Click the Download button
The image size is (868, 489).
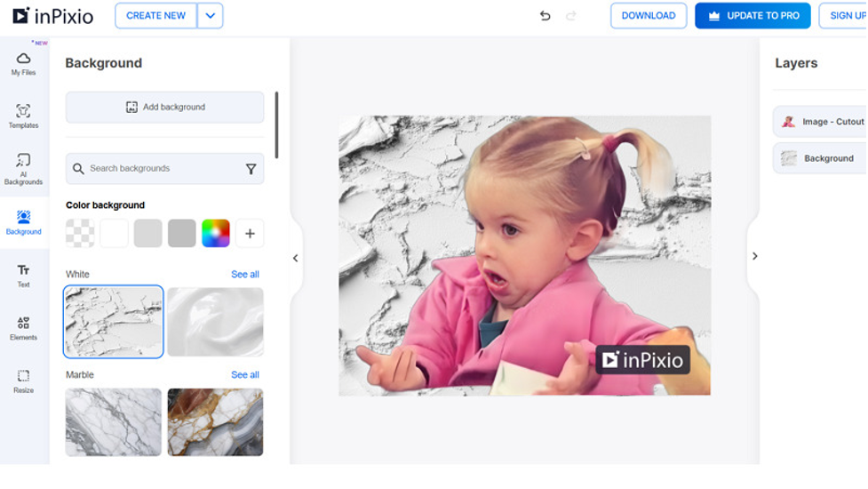click(648, 16)
